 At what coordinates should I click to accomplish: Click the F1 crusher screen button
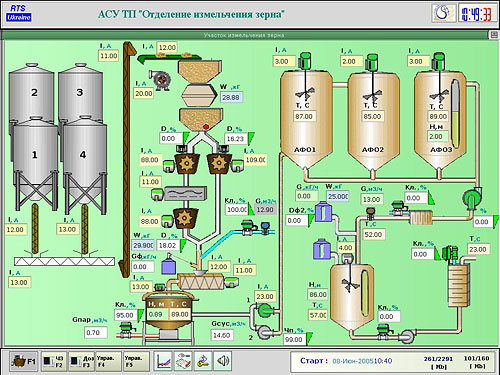point(23,361)
